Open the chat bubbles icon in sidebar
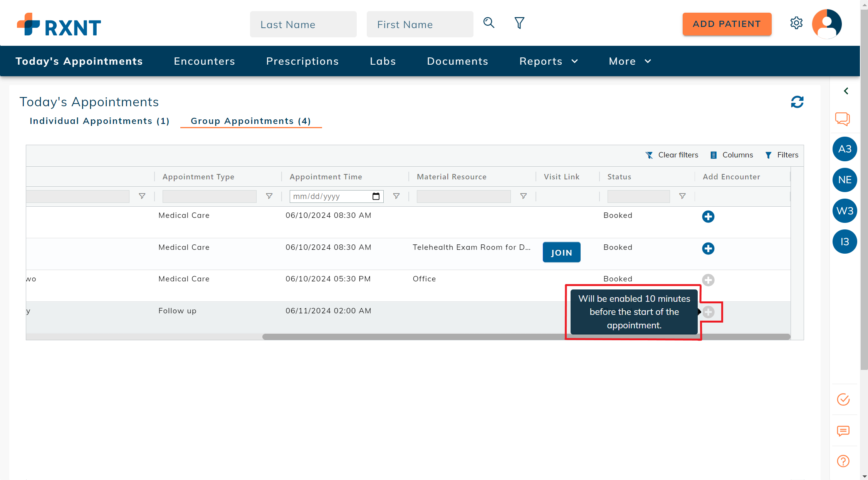The width and height of the screenshot is (868, 480). (843, 119)
